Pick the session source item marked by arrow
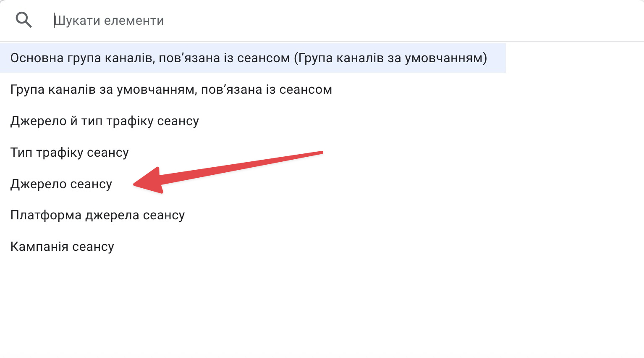This screenshot has height=358, width=644. tap(61, 184)
